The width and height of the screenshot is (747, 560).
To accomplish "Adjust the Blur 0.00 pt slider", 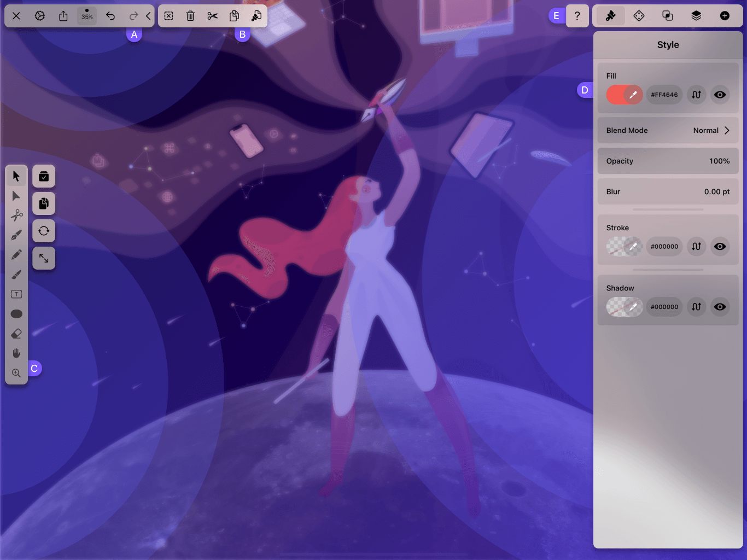I will click(668, 191).
